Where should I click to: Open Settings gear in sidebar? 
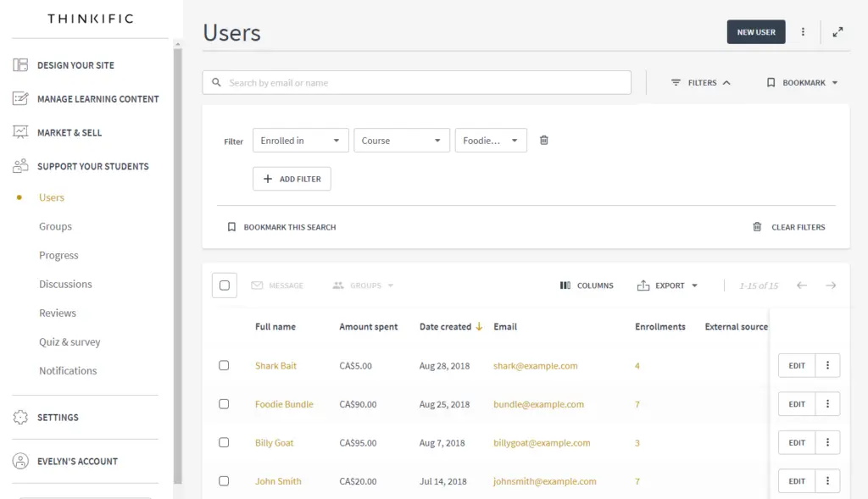pyautogui.click(x=21, y=418)
